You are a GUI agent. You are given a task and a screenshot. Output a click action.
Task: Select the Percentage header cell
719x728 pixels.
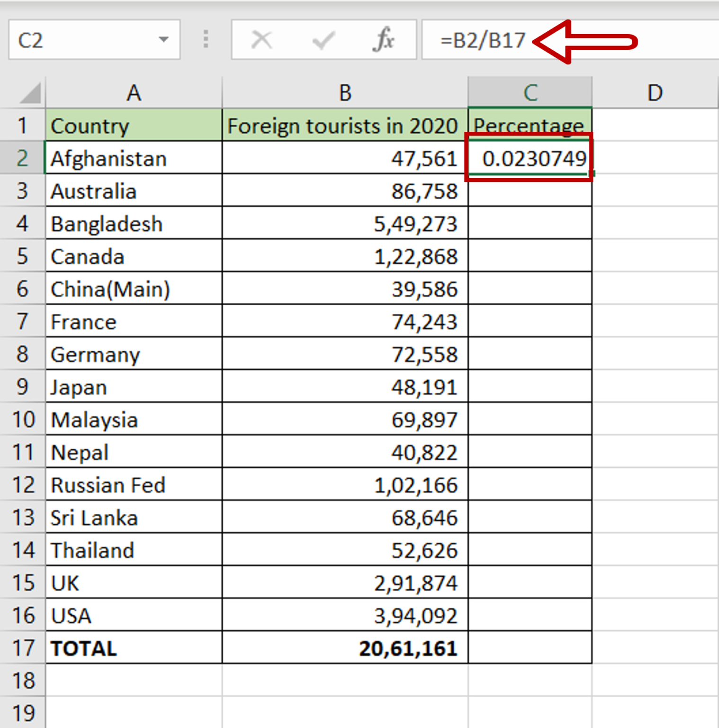click(529, 125)
